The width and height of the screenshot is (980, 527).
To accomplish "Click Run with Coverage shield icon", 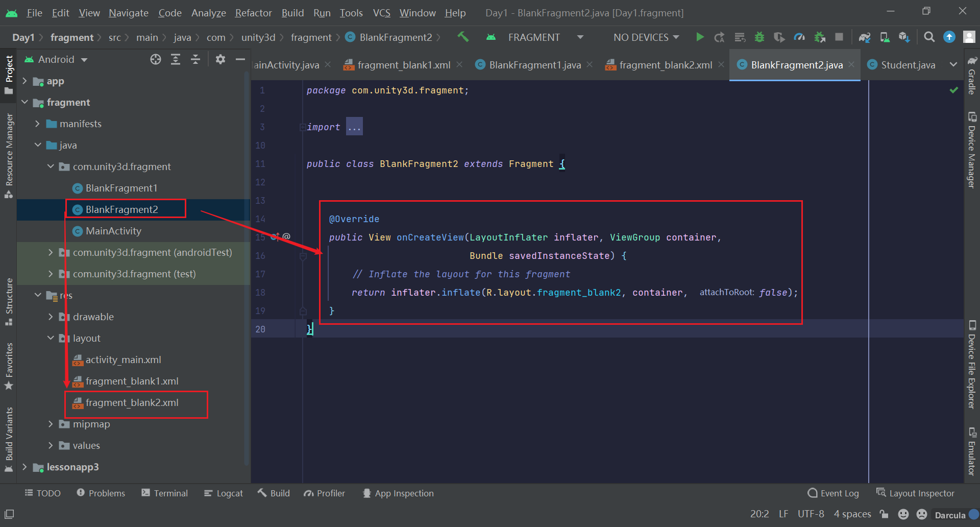I will tap(779, 37).
